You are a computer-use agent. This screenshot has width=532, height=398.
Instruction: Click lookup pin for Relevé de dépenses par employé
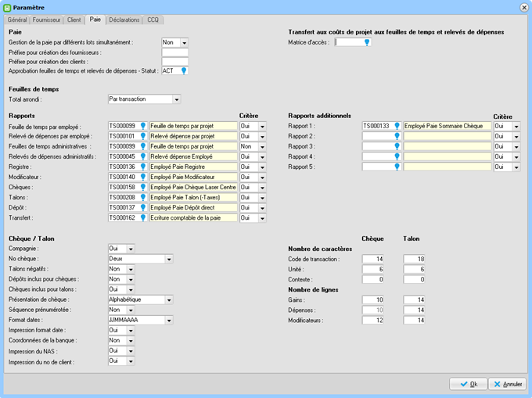click(x=143, y=136)
